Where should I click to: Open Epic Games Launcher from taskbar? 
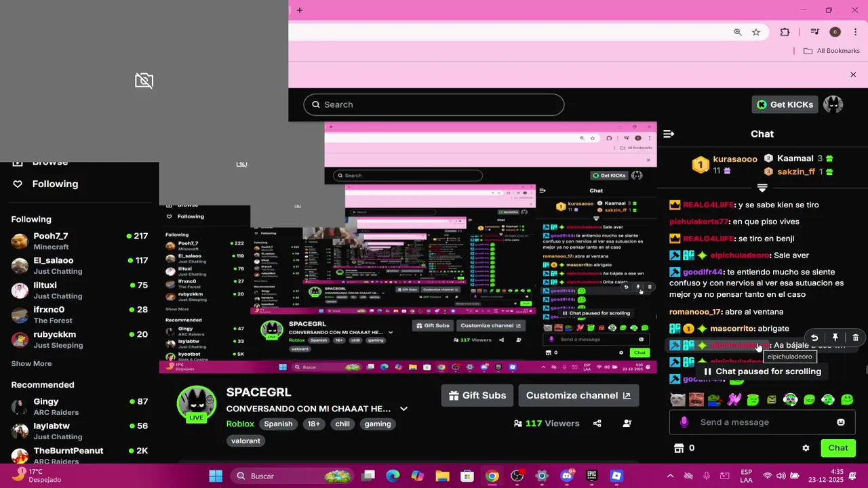point(591,476)
